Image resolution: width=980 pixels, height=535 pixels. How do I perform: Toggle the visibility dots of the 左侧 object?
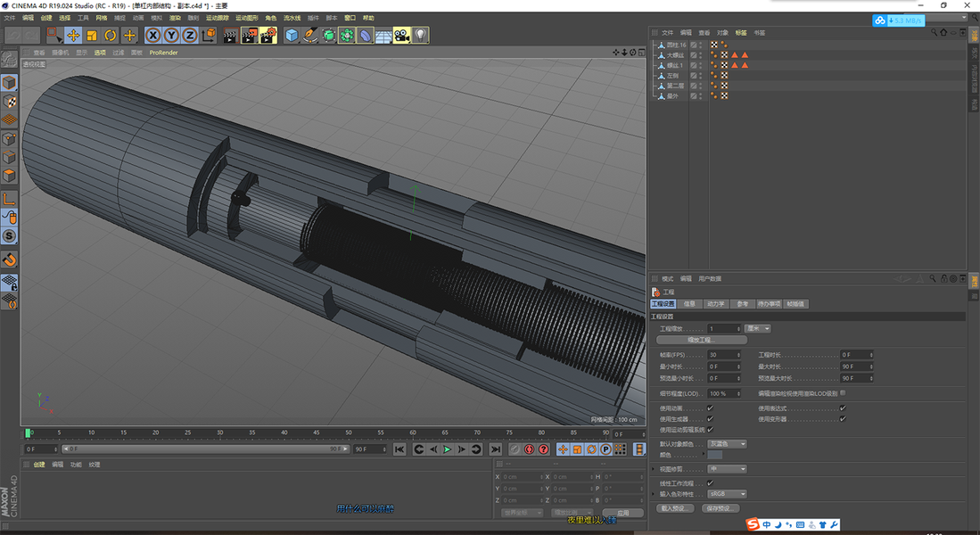point(701,76)
